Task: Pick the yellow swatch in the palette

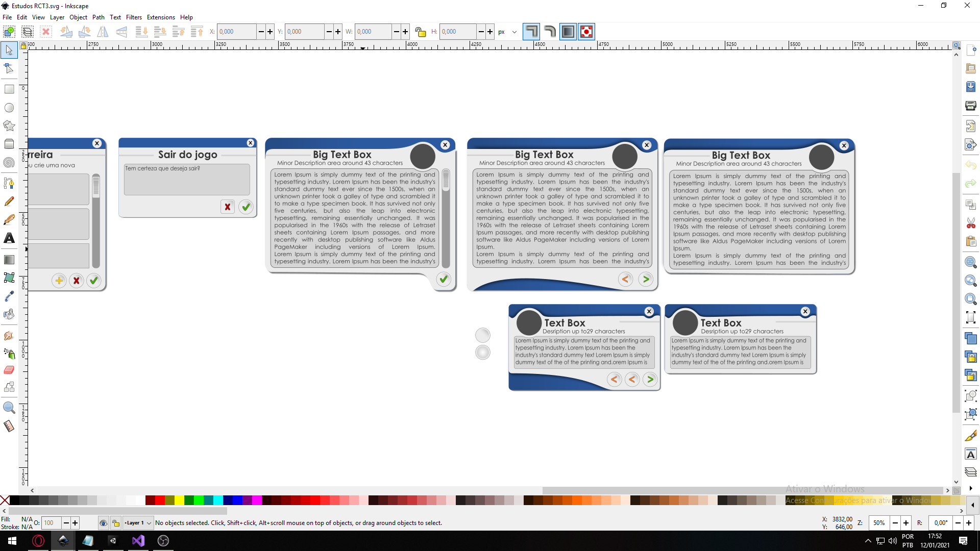Action: [180, 500]
